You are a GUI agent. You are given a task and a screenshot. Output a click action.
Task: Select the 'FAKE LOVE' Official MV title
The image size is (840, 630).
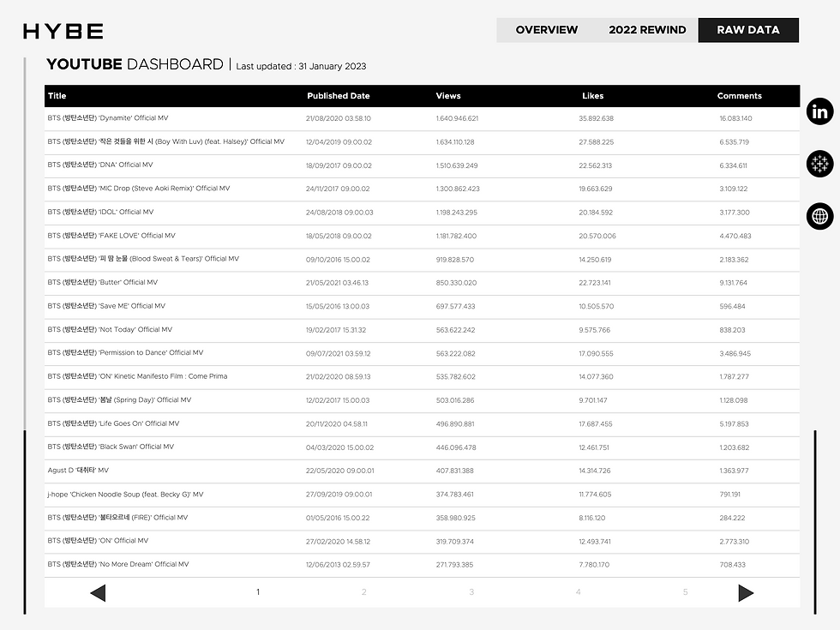click(111, 235)
